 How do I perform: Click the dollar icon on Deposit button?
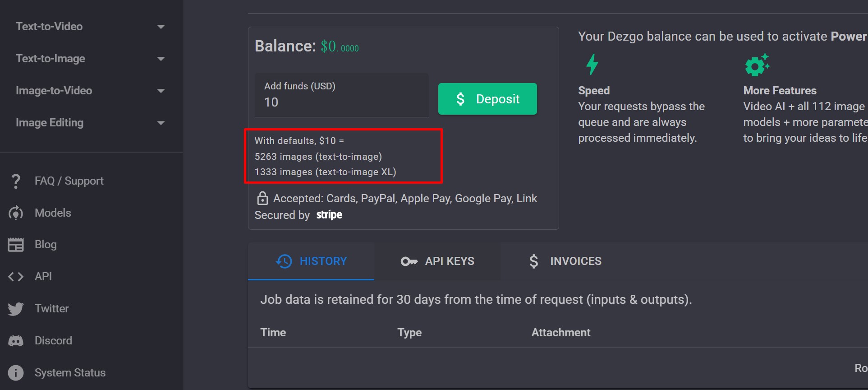tap(460, 99)
